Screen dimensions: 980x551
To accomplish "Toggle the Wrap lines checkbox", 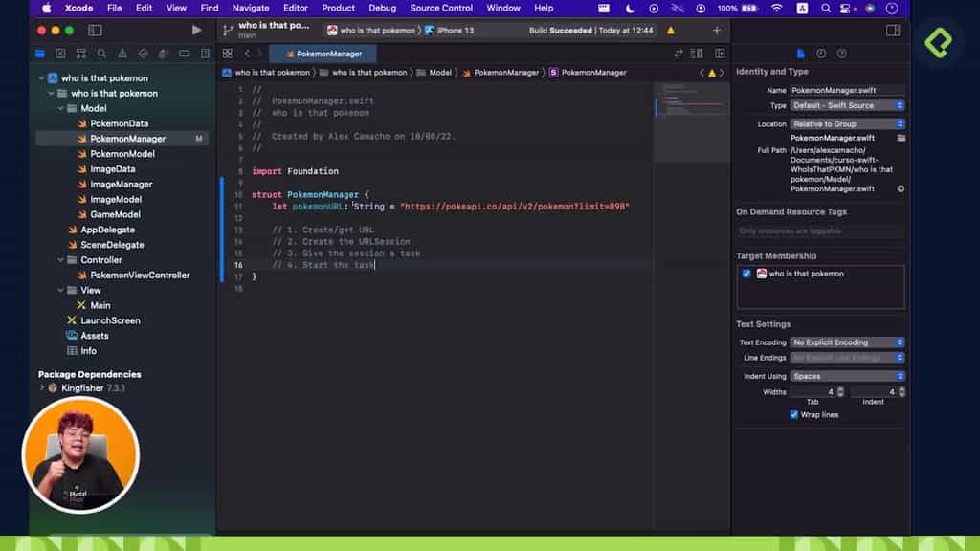I will pyautogui.click(x=794, y=414).
